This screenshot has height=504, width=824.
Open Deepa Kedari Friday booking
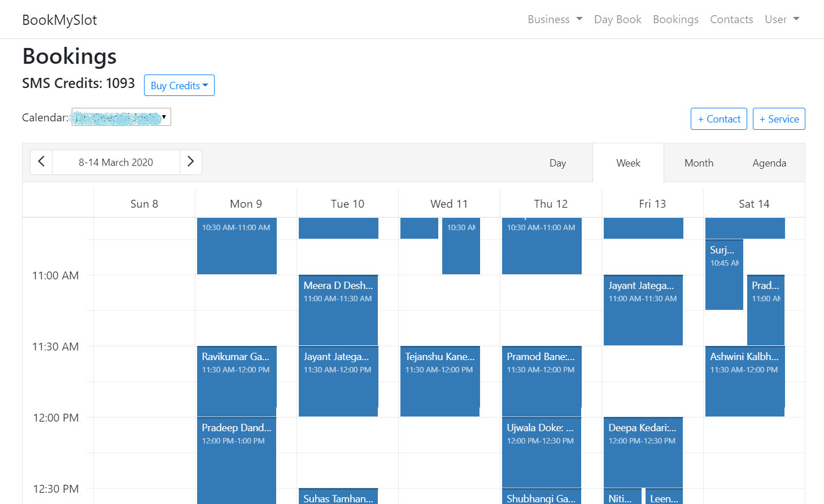[643, 452]
